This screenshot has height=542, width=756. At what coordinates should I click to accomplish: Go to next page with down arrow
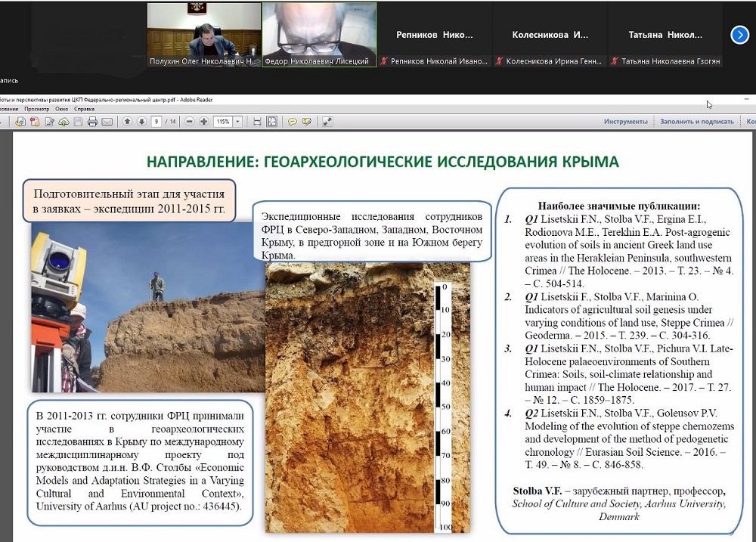141,122
